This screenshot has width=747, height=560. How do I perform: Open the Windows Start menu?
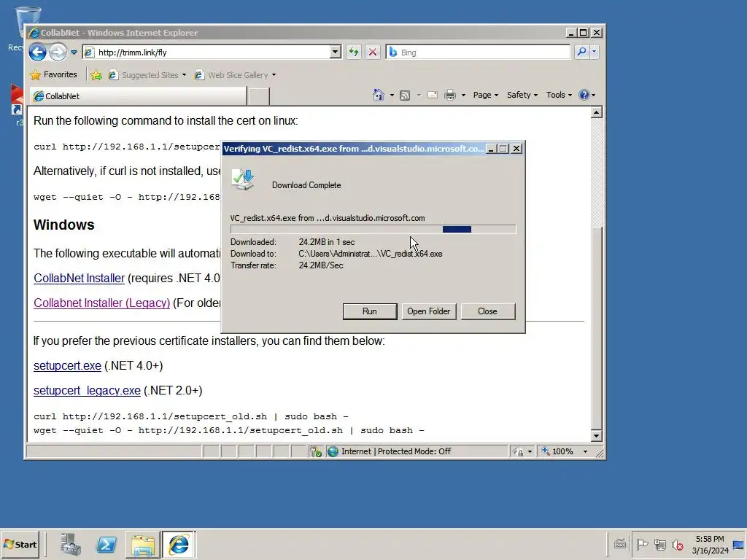tap(20, 544)
